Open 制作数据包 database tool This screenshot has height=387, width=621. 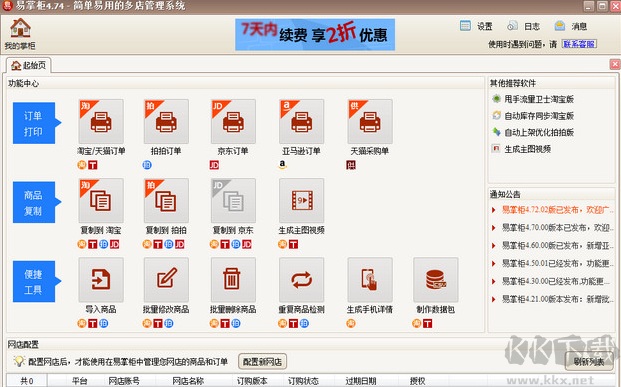tap(436, 280)
